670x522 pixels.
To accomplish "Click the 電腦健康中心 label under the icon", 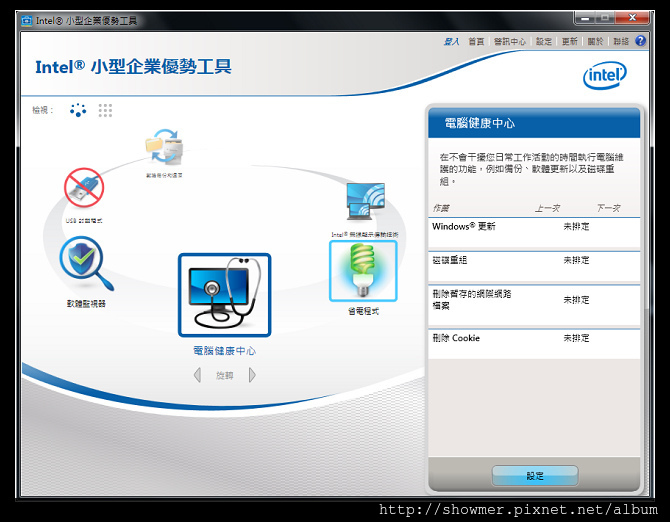I will (x=224, y=351).
